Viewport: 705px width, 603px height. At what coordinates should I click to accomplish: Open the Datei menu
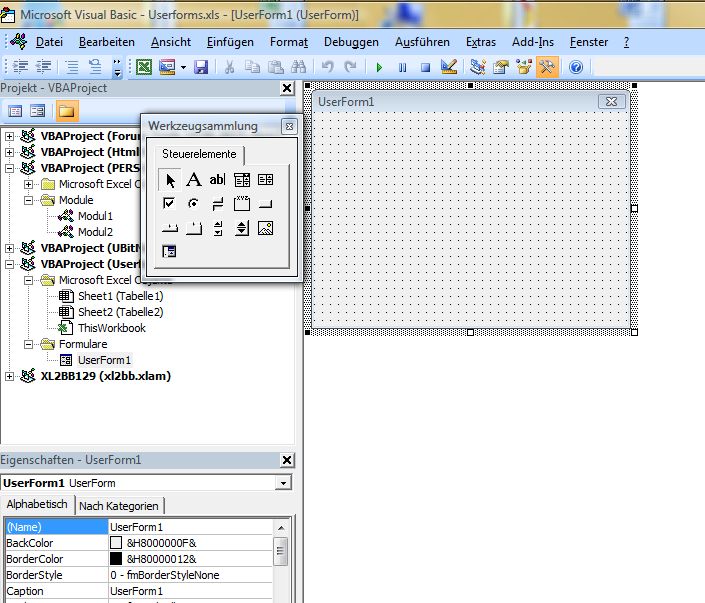49,42
